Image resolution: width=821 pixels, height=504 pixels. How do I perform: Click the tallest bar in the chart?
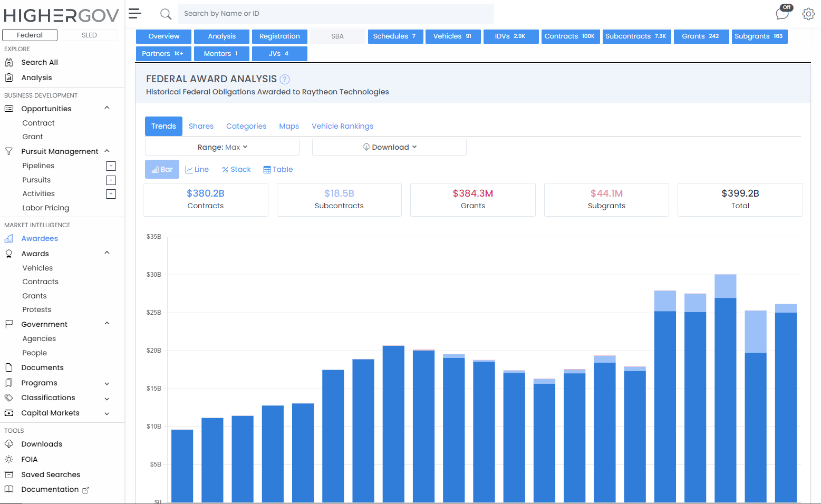pyautogui.click(x=726, y=388)
